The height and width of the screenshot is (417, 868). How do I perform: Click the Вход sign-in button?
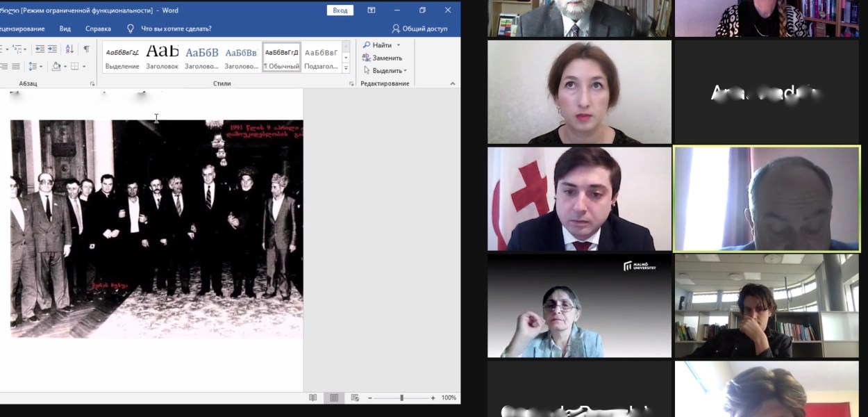340,10
